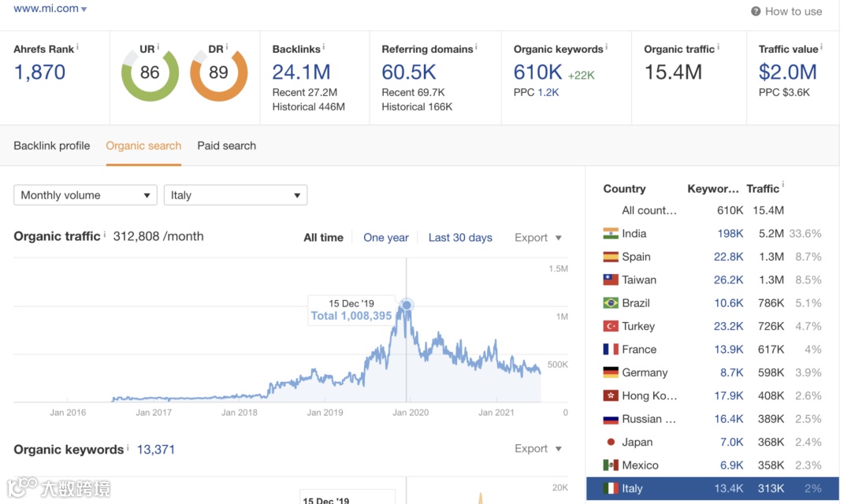Screen dimensions: 851x504
Task: Click the DR info icon
Action: click(227, 47)
